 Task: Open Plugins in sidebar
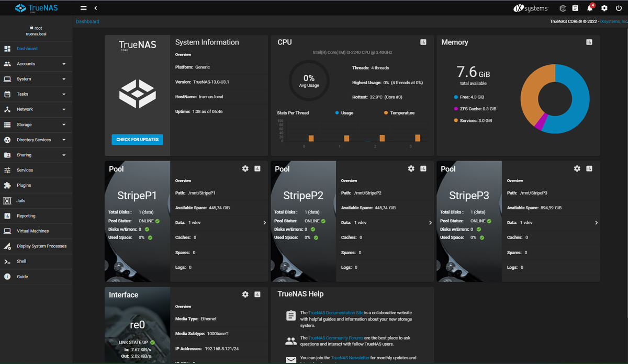click(x=36, y=185)
